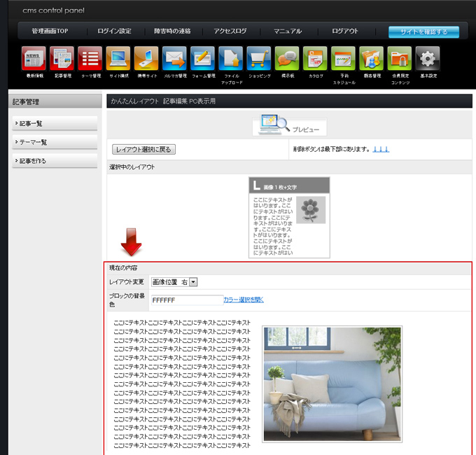The height and width of the screenshot is (455, 476).
Task: Click the カラー選択を開く link
Action: click(244, 300)
